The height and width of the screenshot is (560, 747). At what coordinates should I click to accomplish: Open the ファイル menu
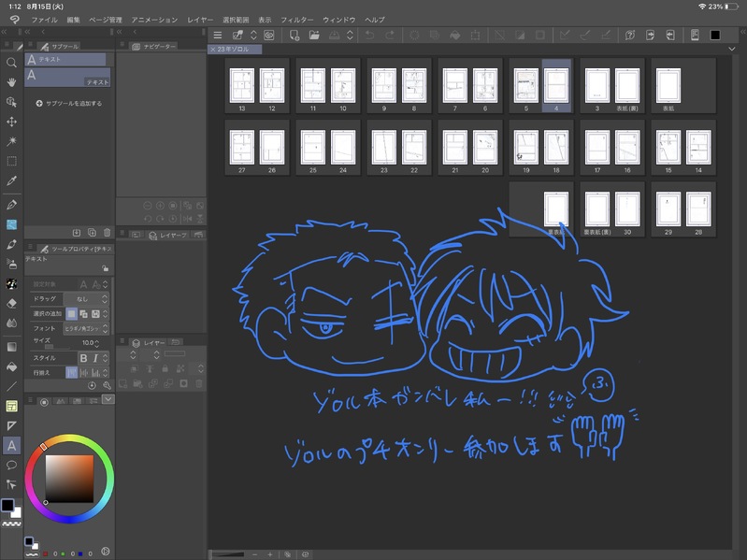44,20
